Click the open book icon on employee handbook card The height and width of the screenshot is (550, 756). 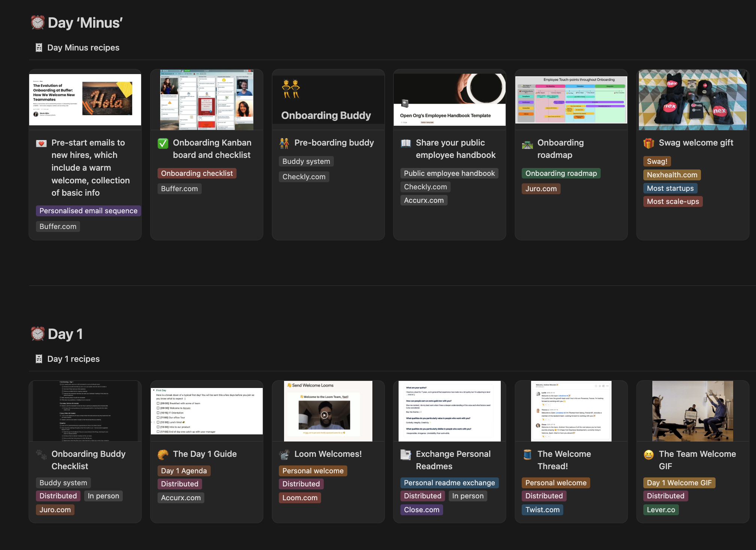point(406,143)
